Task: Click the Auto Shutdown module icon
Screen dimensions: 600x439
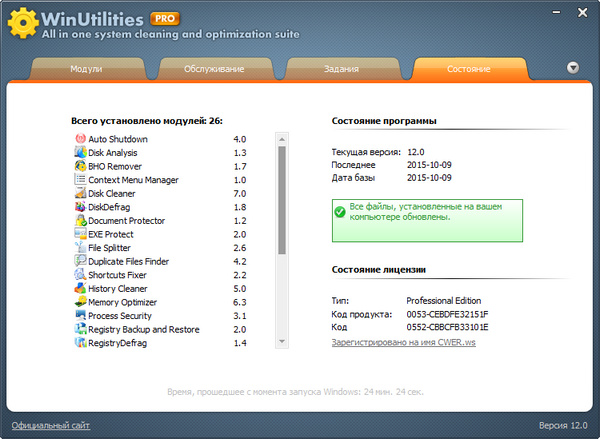Action: (80, 139)
